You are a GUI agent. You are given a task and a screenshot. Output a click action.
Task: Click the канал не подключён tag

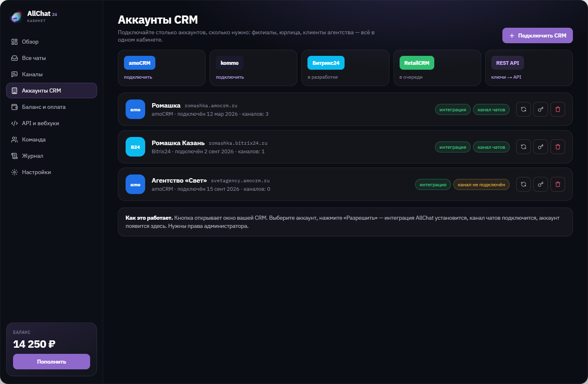pos(481,185)
